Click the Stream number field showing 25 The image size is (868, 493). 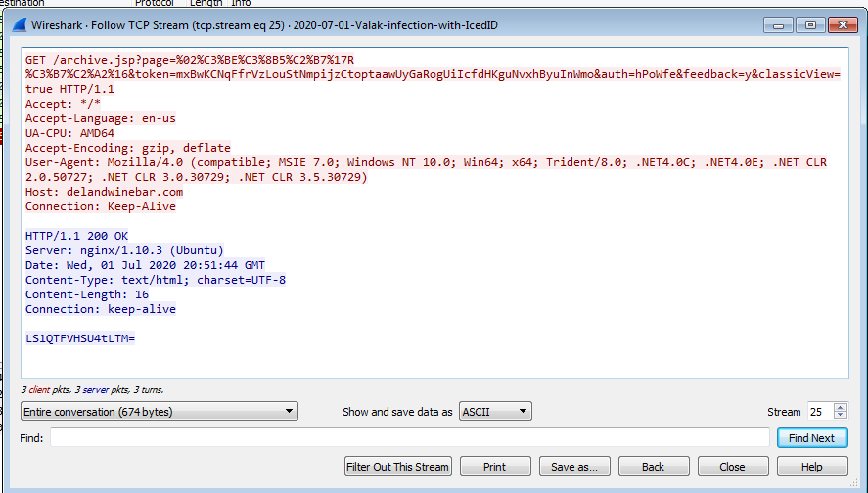coord(819,412)
